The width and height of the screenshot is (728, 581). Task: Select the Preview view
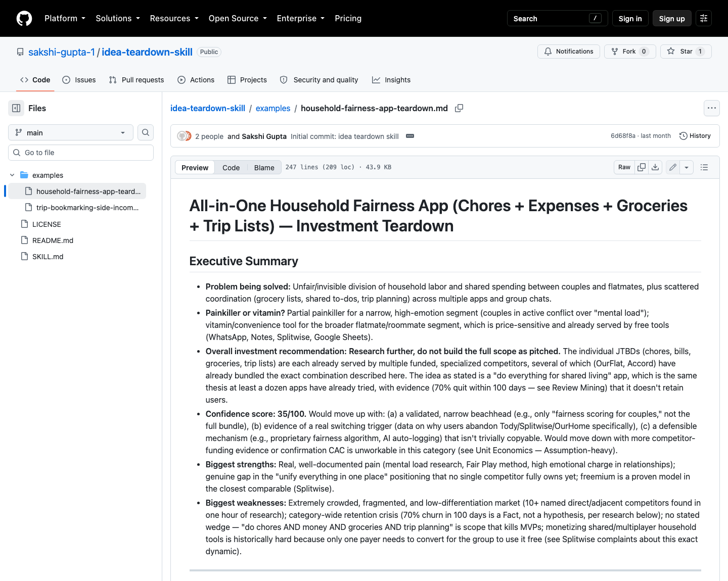195,168
